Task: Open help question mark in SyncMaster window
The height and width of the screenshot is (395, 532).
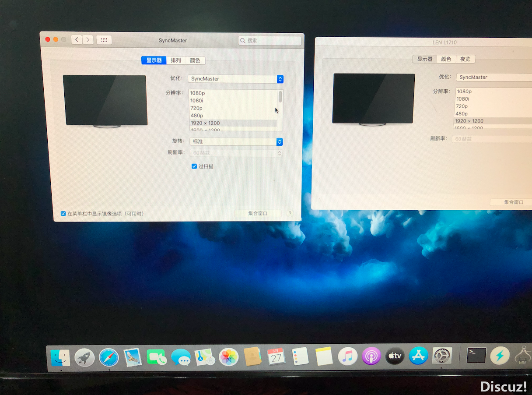Action: coord(290,213)
